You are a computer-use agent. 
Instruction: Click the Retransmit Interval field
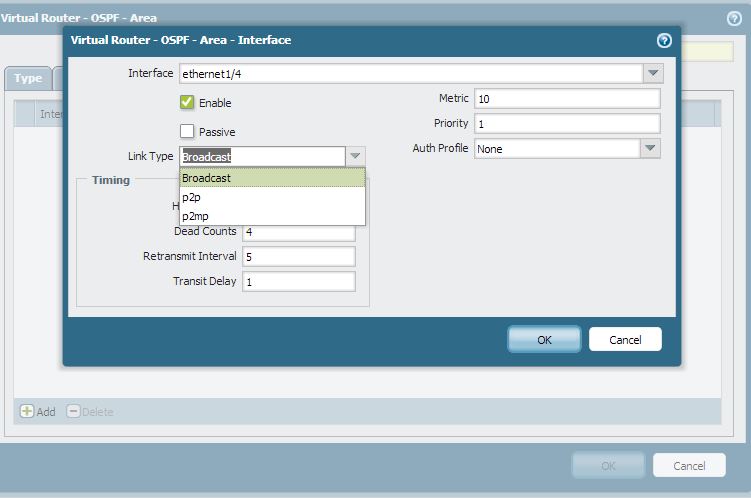(298, 256)
